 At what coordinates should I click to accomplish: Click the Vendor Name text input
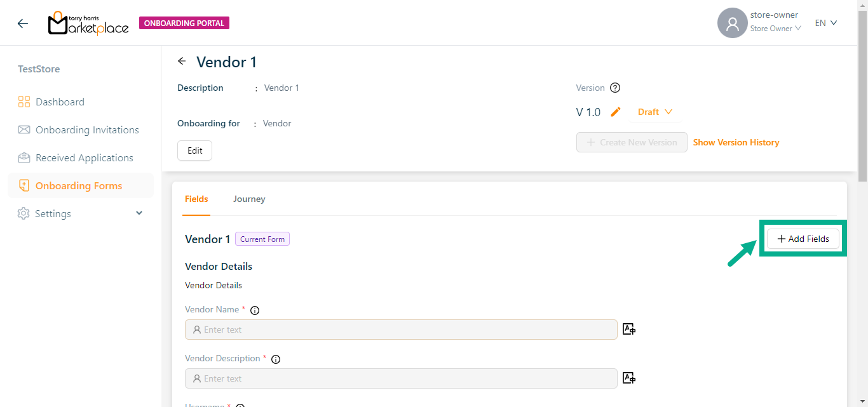[x=401, y=330]
